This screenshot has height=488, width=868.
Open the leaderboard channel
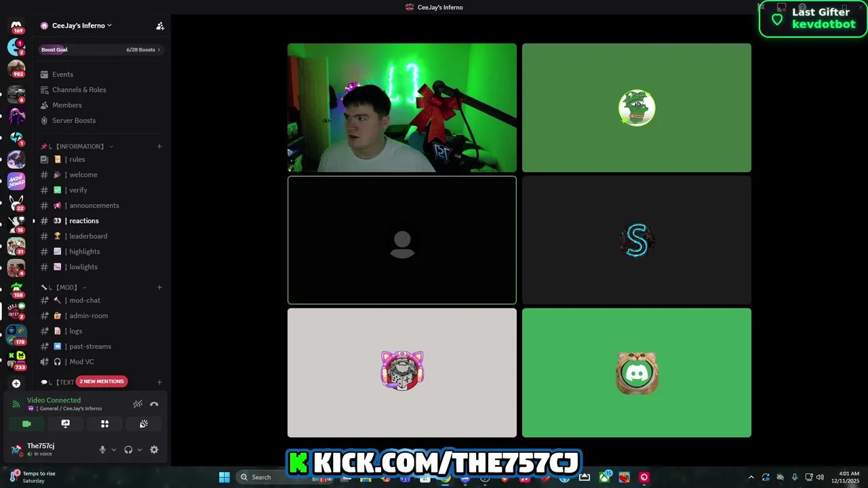click(100, 236)
